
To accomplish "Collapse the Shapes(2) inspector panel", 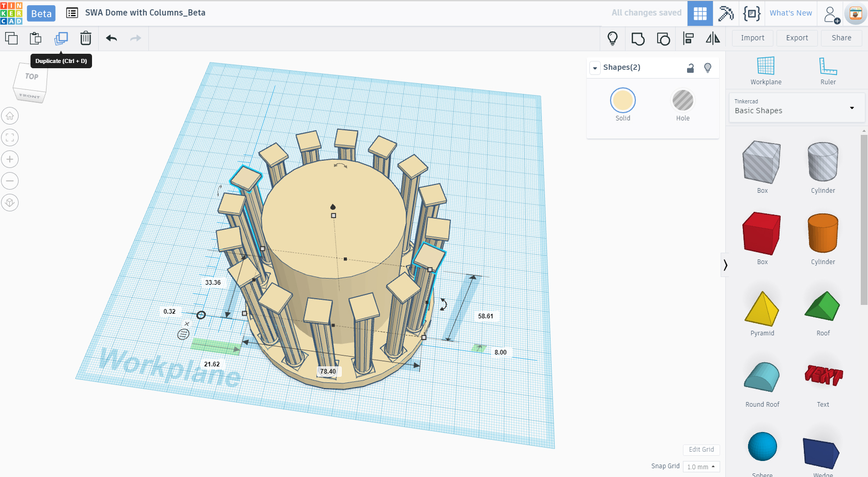I will (595, 68).
